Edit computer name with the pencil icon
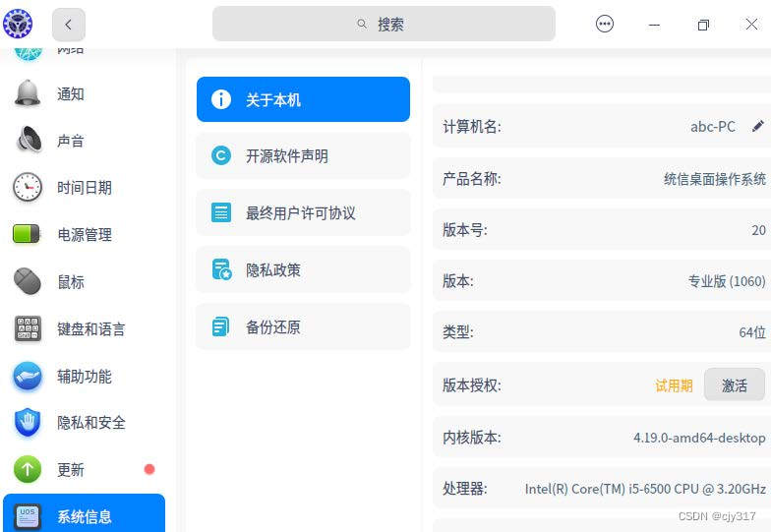The height and width of the screenshot is (532, 771). (757, 126)
